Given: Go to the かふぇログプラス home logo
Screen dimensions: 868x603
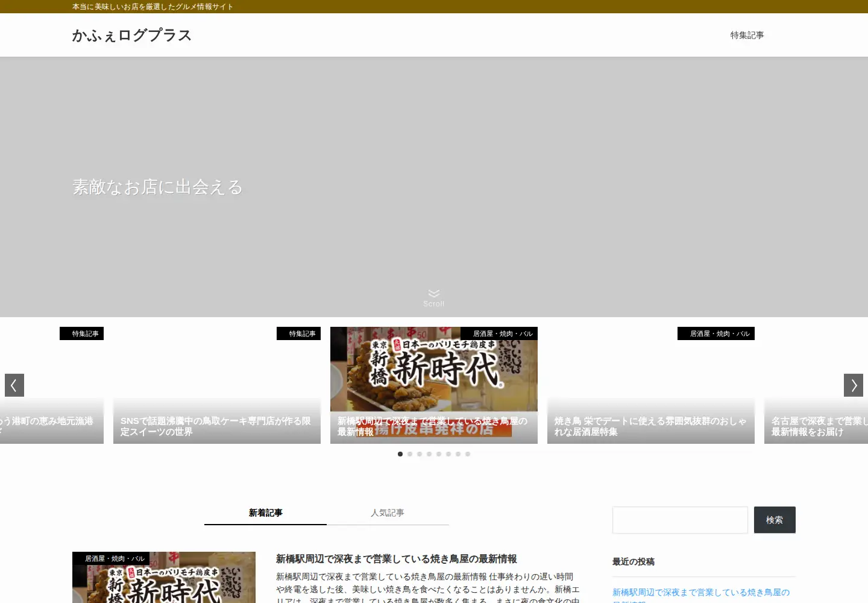Looking at the screenshot, I should point(132,35).
